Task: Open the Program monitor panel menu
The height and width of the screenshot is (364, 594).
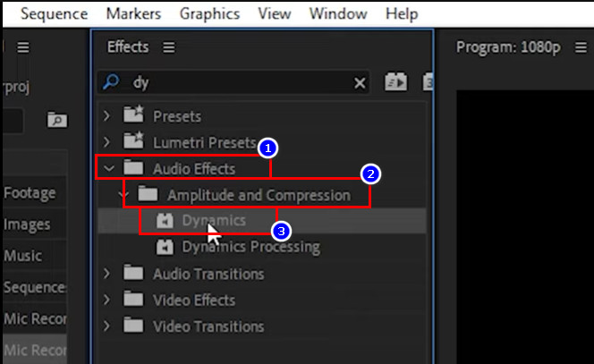Action: (581, 47)
